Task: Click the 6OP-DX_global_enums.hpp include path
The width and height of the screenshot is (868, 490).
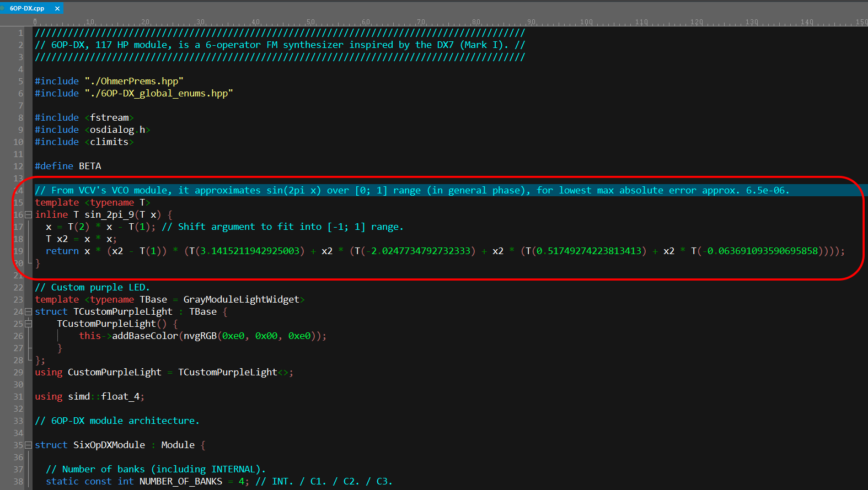Action: (159, 94)
